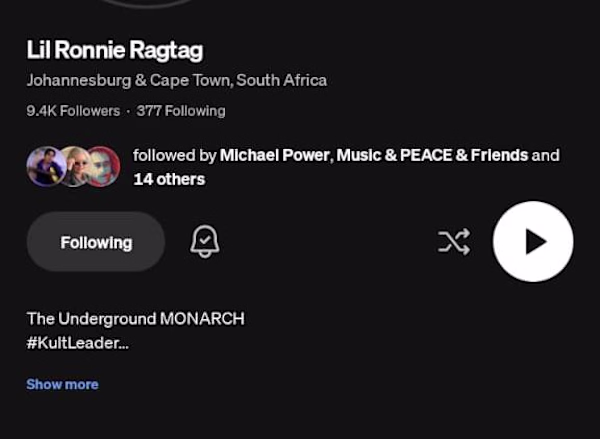
Task: Play Lil Ronnie Ragtag's tracks
Action: (533, 242)
